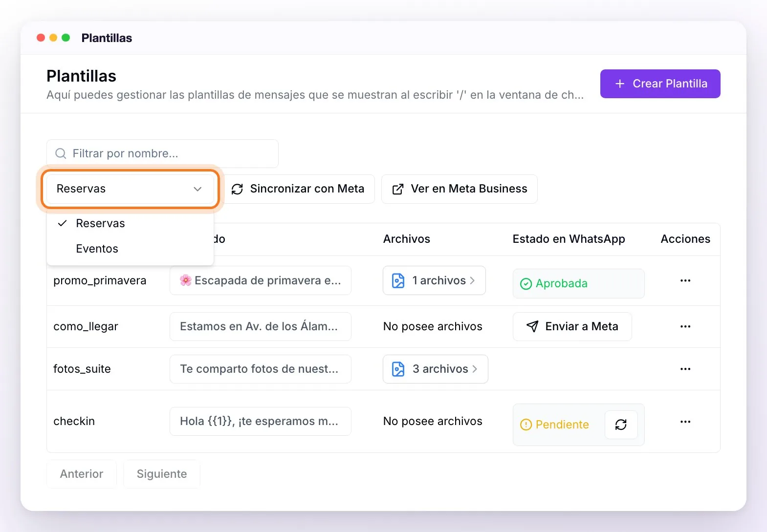Click the Aprobada status label
The image size is (767, 532).
pyautogui.click(x=562, y=283)
